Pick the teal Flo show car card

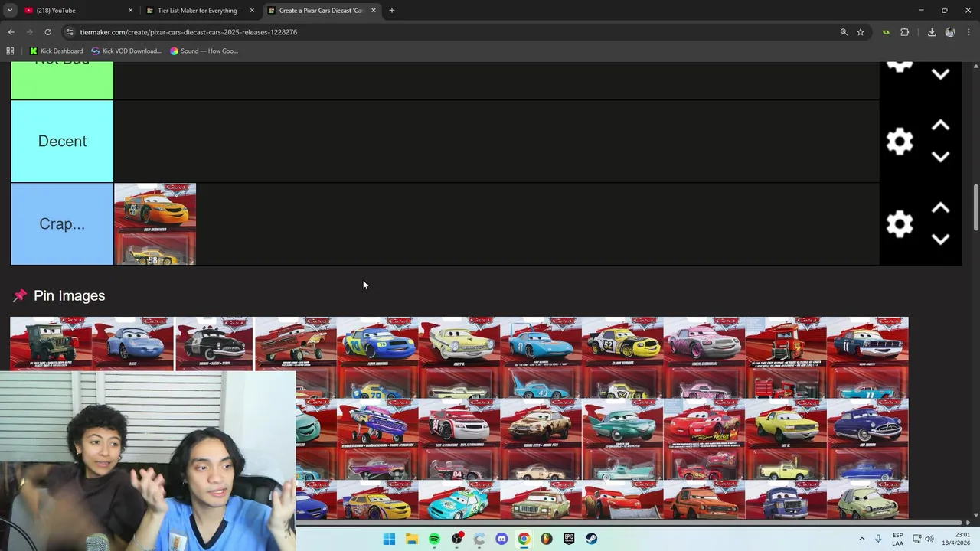click(622, 439)
